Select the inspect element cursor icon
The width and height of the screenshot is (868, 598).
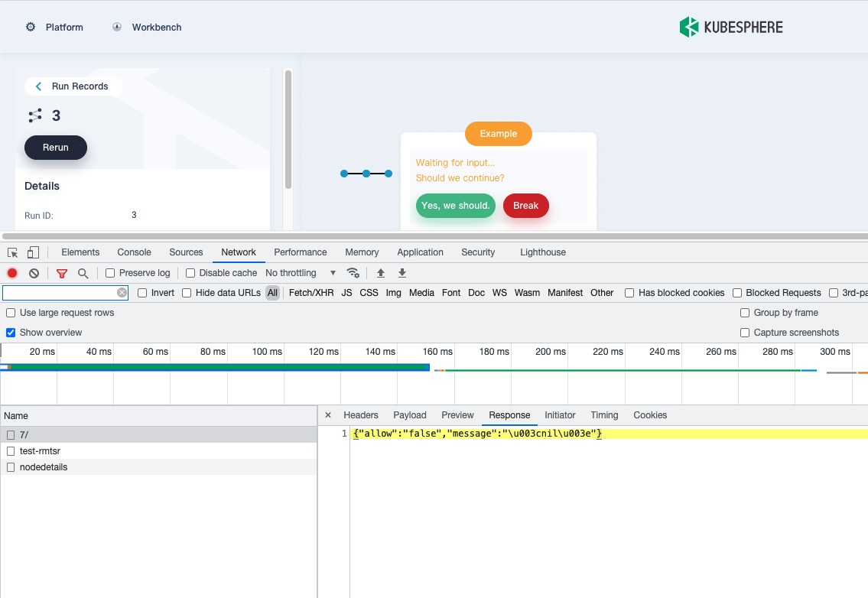coord(11,252)
